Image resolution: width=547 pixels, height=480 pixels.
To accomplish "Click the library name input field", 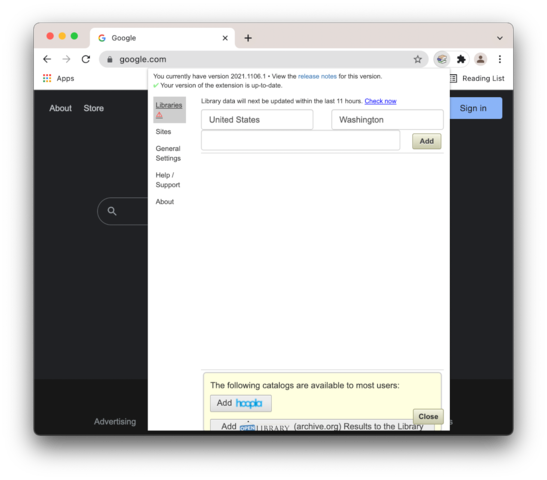I will [300, 141].
